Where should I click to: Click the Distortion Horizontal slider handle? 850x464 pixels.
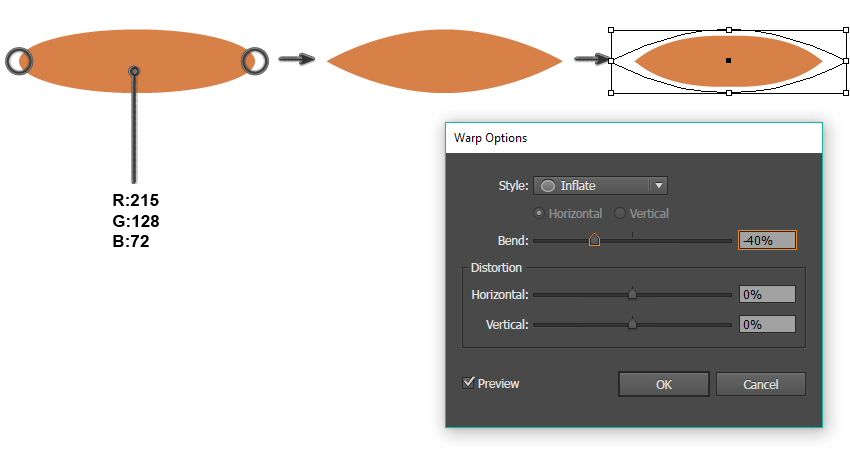coord(632,294)
